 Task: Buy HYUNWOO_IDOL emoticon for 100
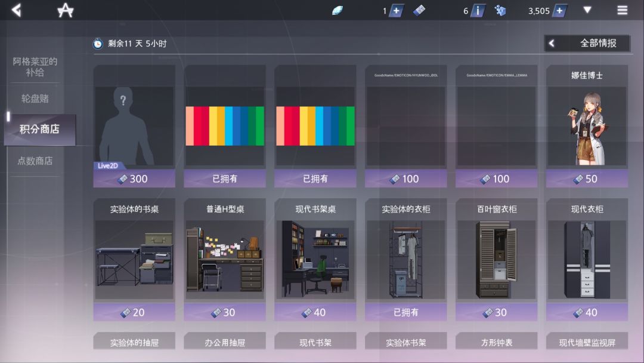pos(406,179)
